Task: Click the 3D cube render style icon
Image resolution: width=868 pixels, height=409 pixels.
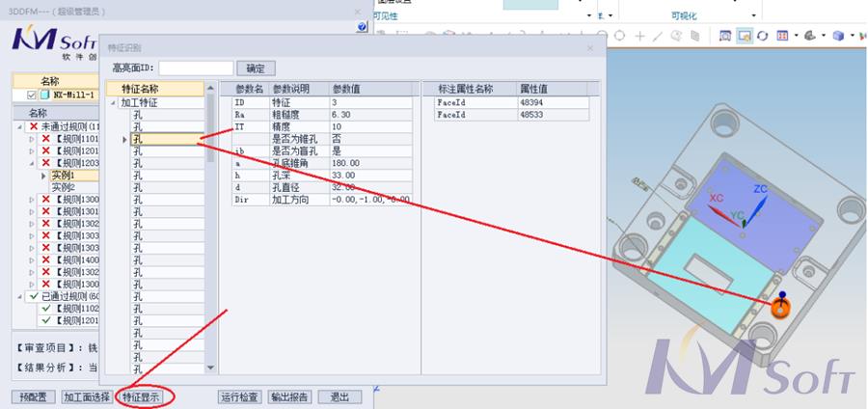Action: [x=839, y=36]
